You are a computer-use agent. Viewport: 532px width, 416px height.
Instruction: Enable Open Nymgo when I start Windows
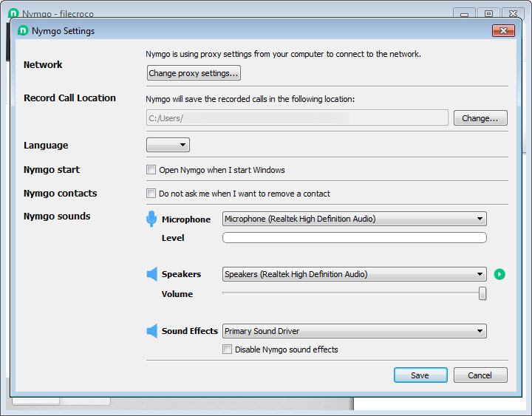click(151, 170)
